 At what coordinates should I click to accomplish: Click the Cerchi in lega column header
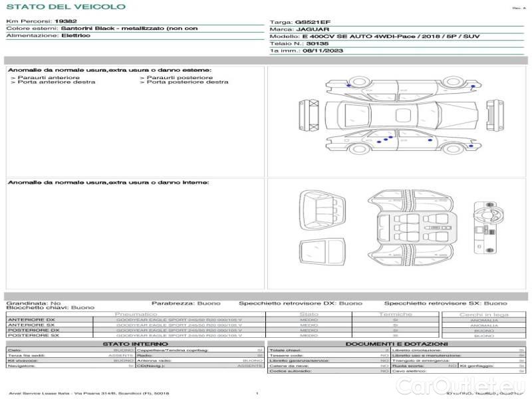[484, 315]
